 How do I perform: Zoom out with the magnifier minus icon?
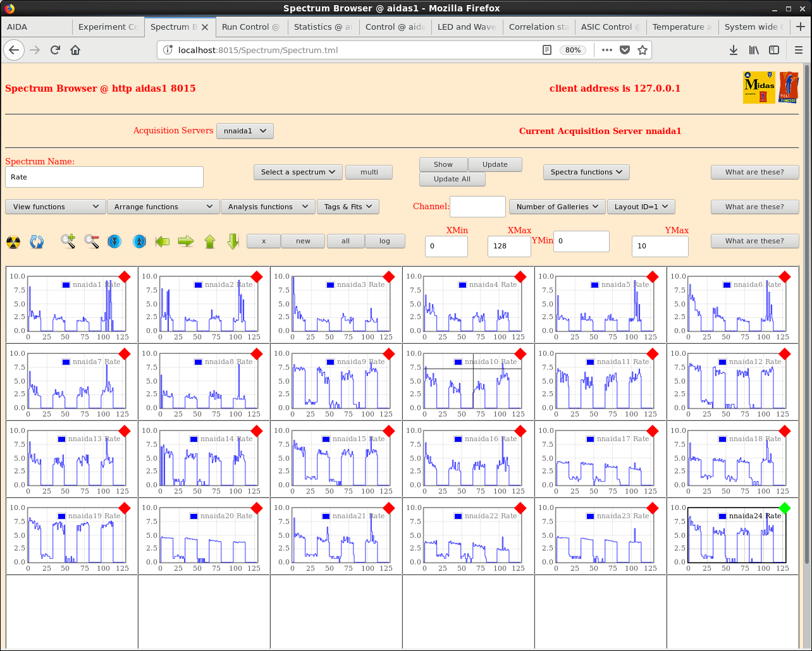tap(92, 241)
